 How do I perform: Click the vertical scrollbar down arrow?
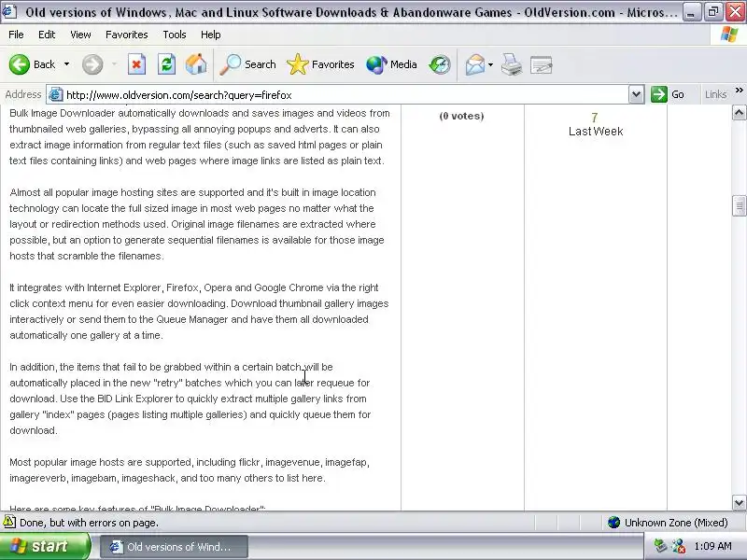tap(739, 502)
